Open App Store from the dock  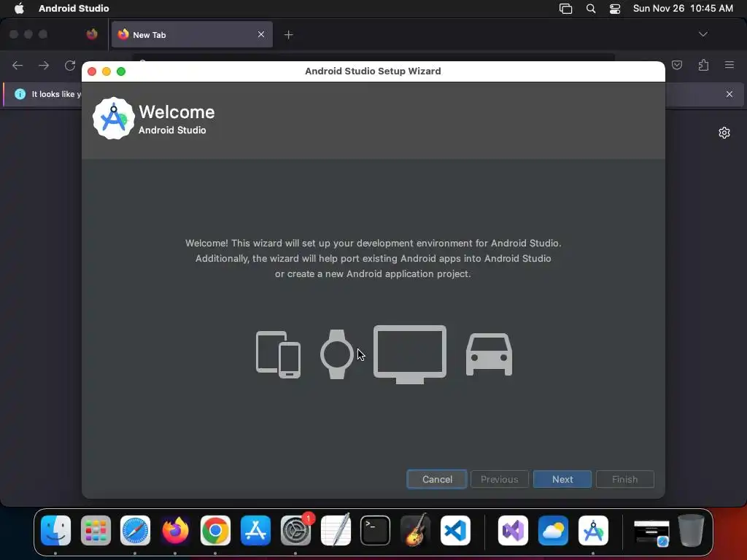(255, 531)
